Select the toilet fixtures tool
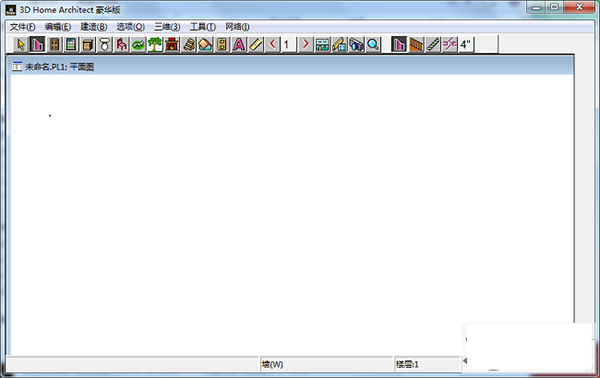 105,45
